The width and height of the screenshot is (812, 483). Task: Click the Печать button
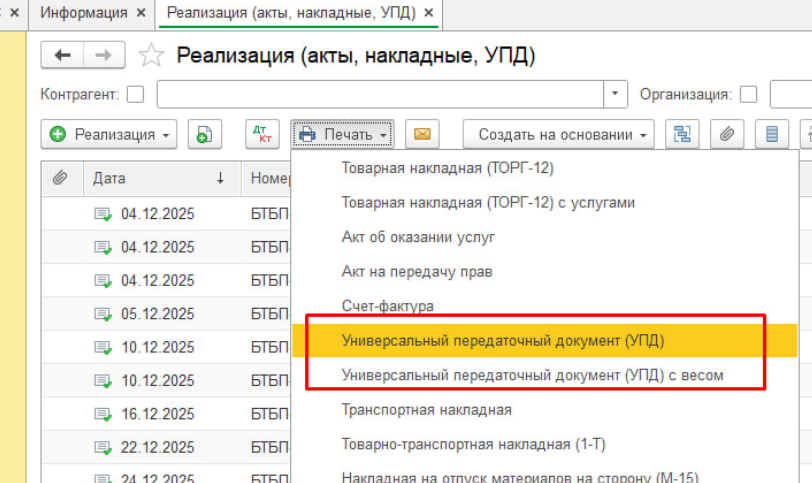coord(343,134)
